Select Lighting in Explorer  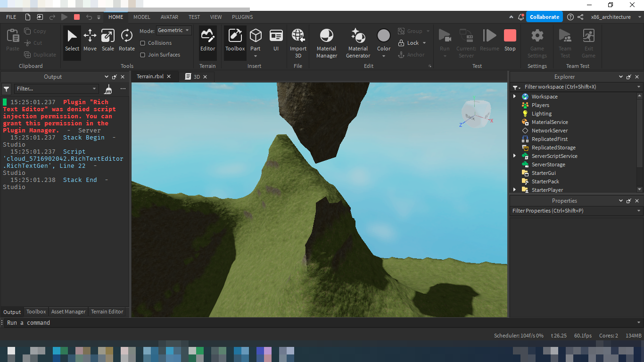pos(542,114)
